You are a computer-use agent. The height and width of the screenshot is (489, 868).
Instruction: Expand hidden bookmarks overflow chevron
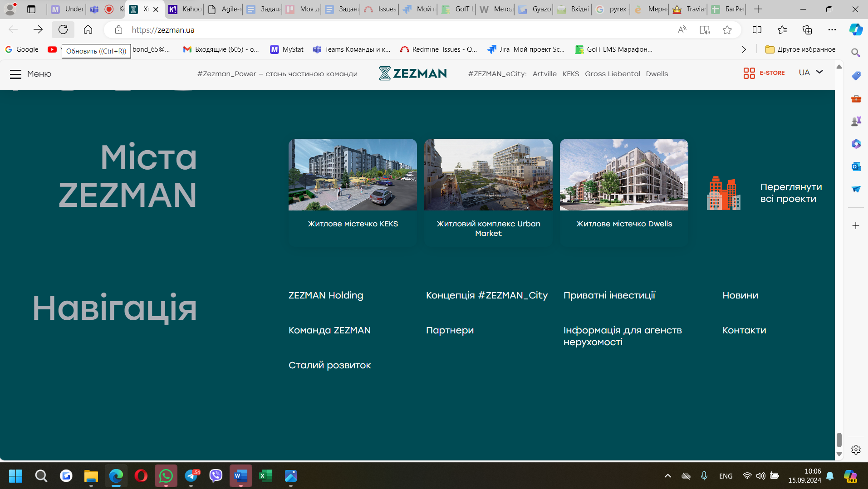coord(744,49)
